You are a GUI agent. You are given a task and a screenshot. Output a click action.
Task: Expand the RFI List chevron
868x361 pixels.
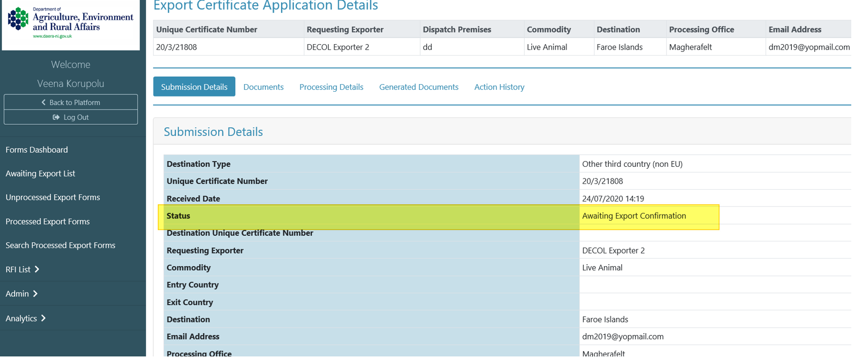click(37, 269)
